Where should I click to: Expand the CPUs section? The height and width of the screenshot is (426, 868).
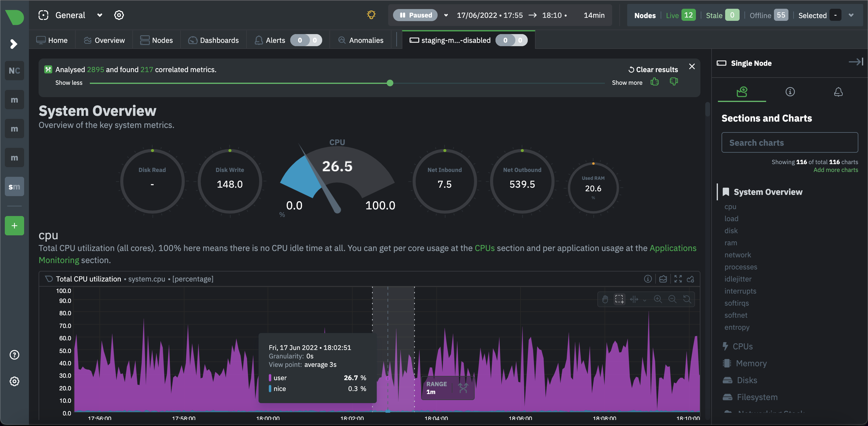(737, 346)
